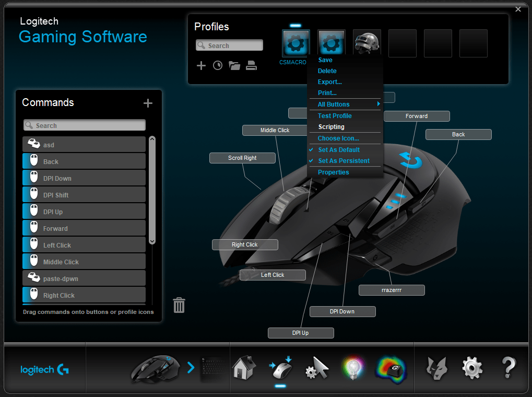Select the DPI Shift command
This screenshot has width=532, height=397.
click(x=84, y=195)
